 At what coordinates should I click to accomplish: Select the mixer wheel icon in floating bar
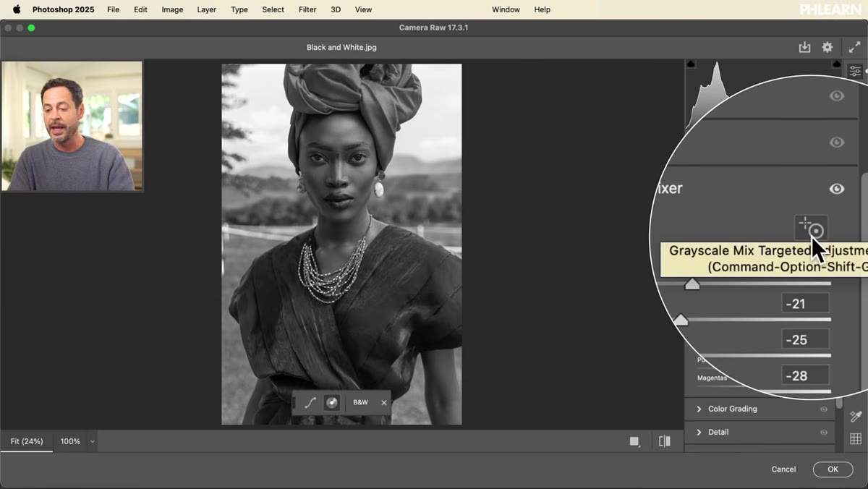(332, 403)
